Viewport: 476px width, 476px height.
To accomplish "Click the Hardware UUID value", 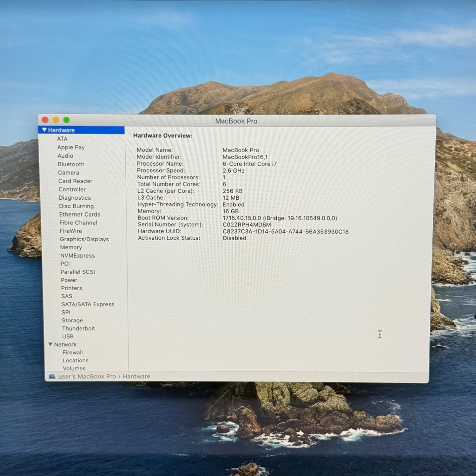I will [286, 232].
